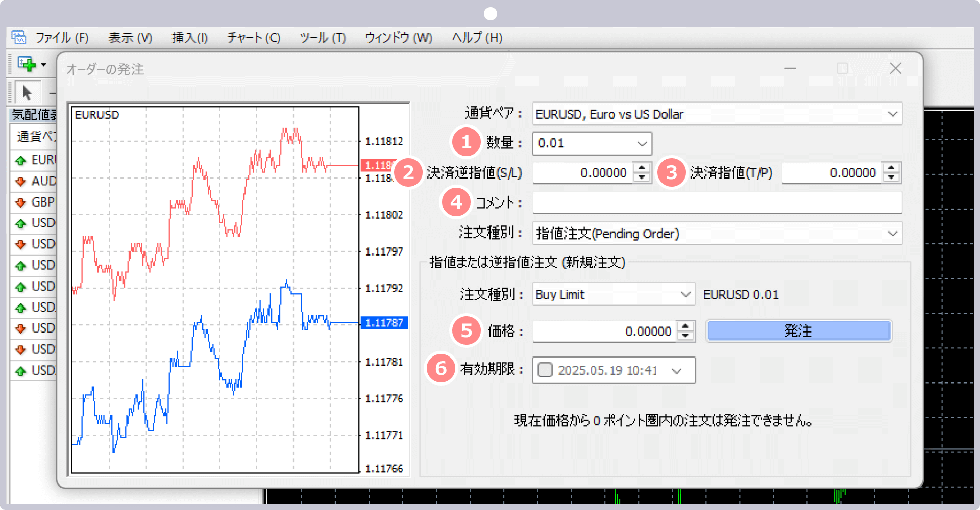Enable the 有効期限 expiry checkbox
The width and height of the screenshot is (980, 510).
point(545,370)
